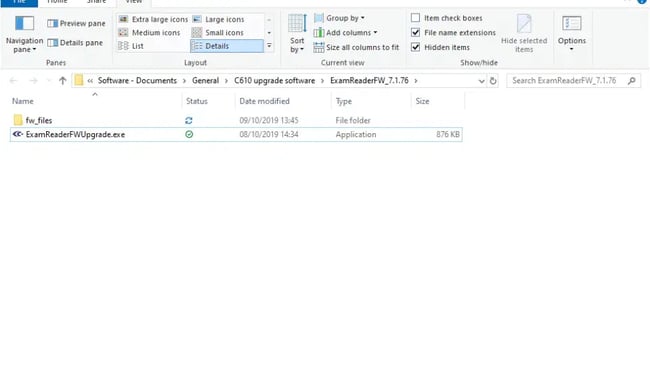Open the Sort by menu

(x=297, y=34)
